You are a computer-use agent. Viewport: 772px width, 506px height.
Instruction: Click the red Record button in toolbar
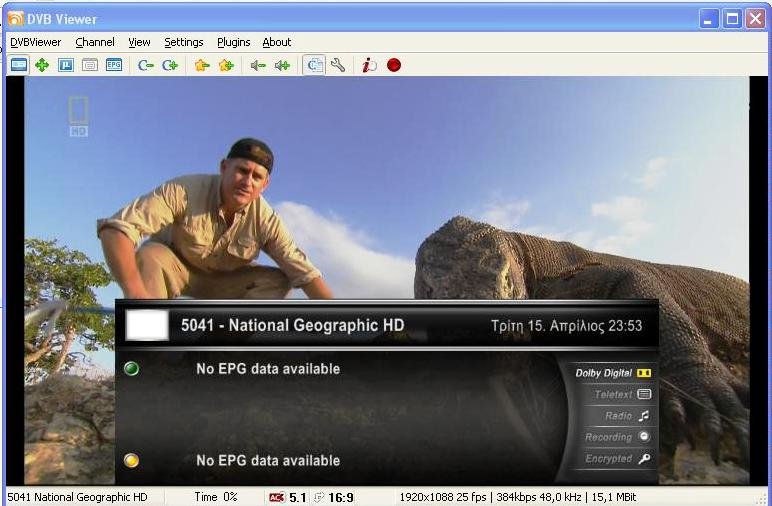(394, 65)
